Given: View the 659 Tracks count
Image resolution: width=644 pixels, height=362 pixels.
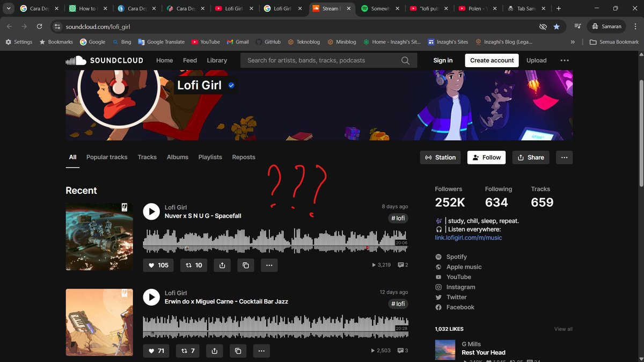Looking at the screenshot, I should pos(542,197).
